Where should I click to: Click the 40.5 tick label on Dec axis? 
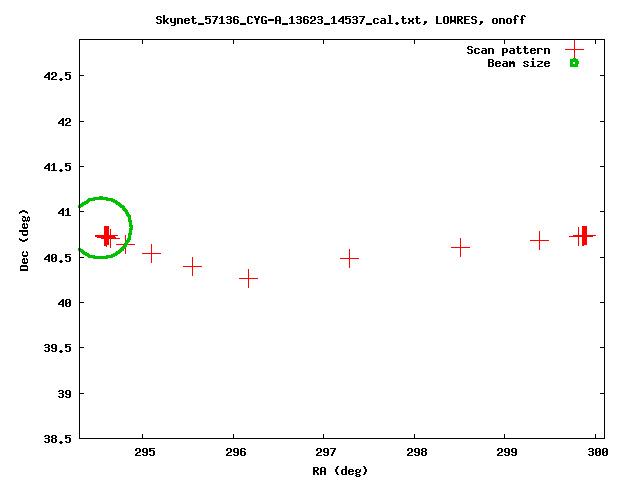[58, 258]
